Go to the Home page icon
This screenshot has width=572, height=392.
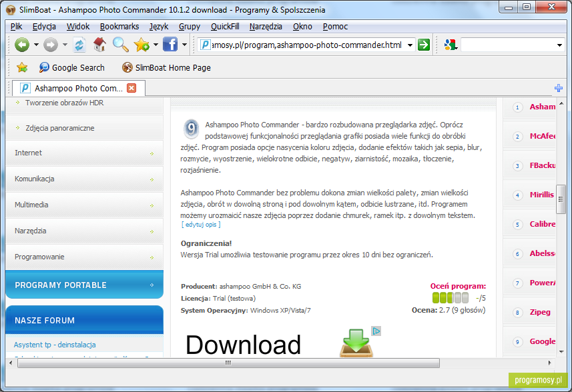pos(99,45)
